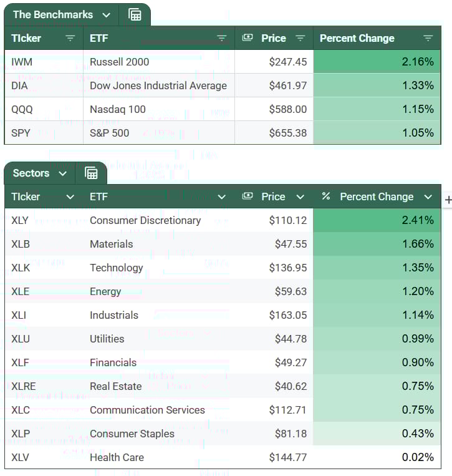The height and width of the screenshot is (476, 452).
Task: Open Price column dropdown in Sectors table
Action: coord(300,197)
